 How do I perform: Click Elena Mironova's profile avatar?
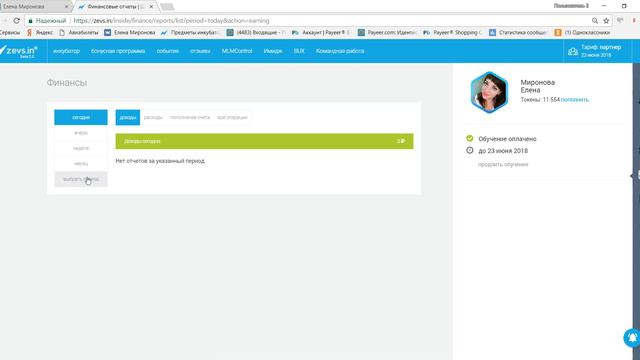click(x=489, y=92)
